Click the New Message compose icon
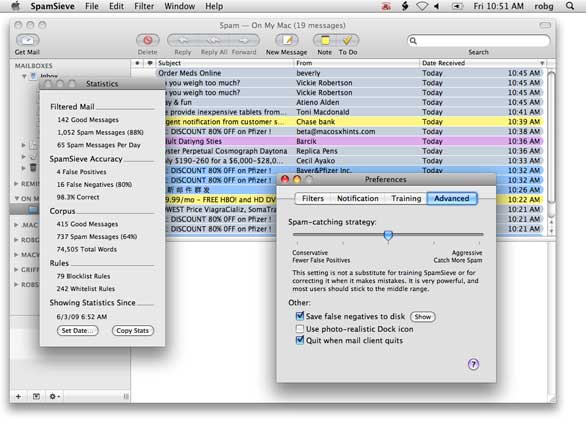The image size is (586, 440). click(x=287, y=40)
